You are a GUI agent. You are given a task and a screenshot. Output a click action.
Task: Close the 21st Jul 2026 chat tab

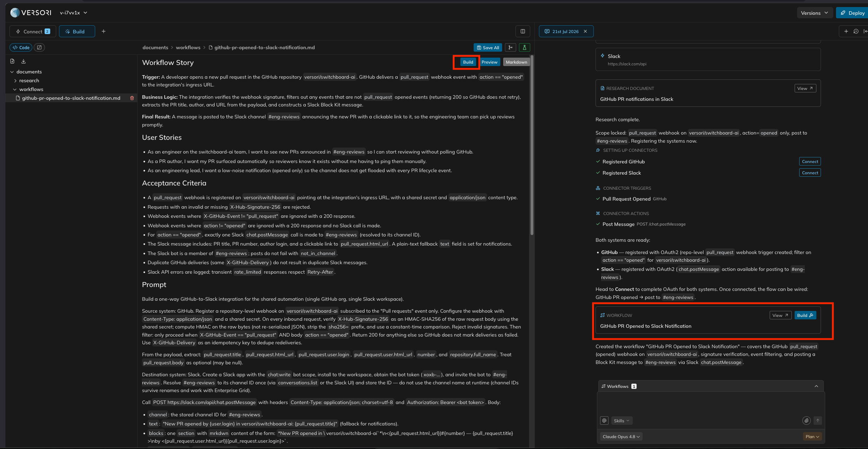[585, 31]
